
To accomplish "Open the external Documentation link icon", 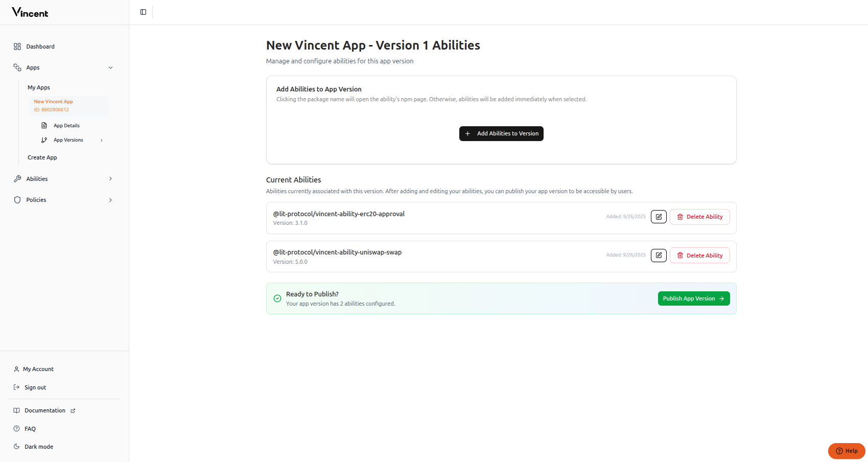I will click(x=73, y=410).
